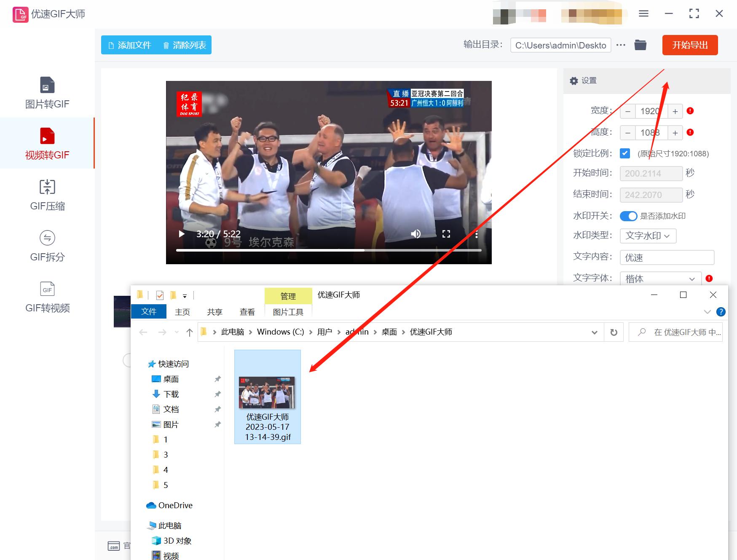Screen dimensions: 737x560
Task: Click the 开始导出 export button
Action: [690, 45]
